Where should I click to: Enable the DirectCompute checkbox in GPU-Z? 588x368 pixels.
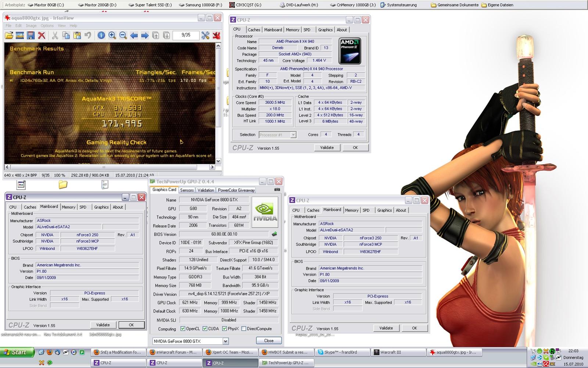point(244,329)
